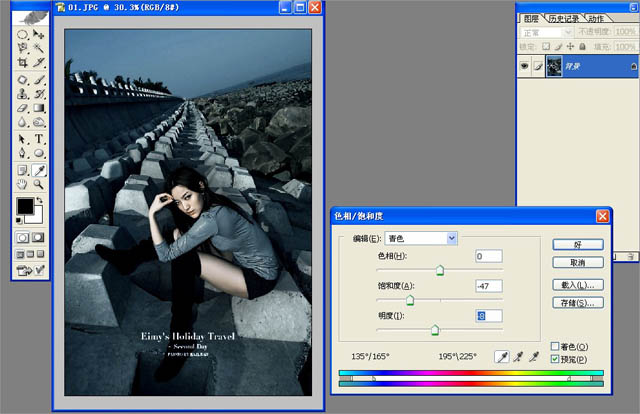Screen dimensions: 640x414
Task: Click the 色相 (Hue) value input field
Action: pyautogui.click(x=488, y=258)
